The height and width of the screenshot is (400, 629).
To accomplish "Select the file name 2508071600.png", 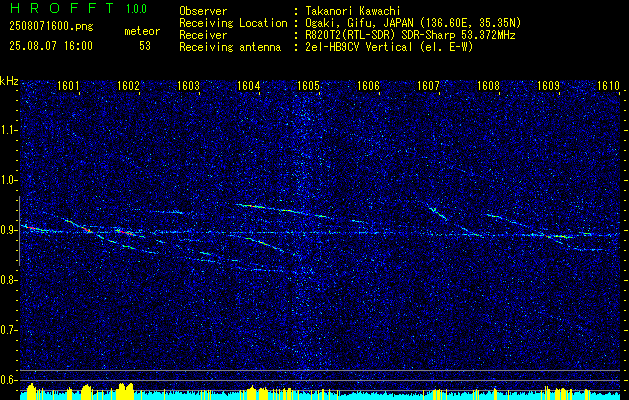I will [51, 27].
